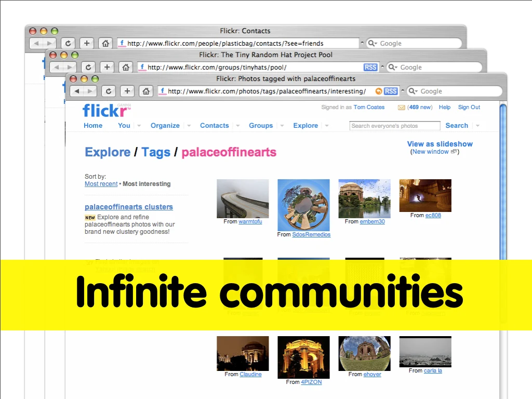Open the SdosRemedios user link
532x399 pixels.
(x=311, y=234)
